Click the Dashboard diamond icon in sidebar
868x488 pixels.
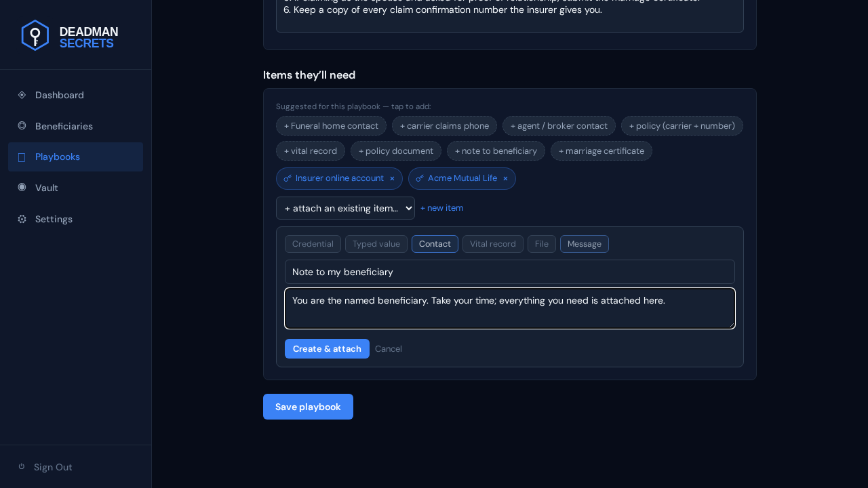click(x=22, y=95)
